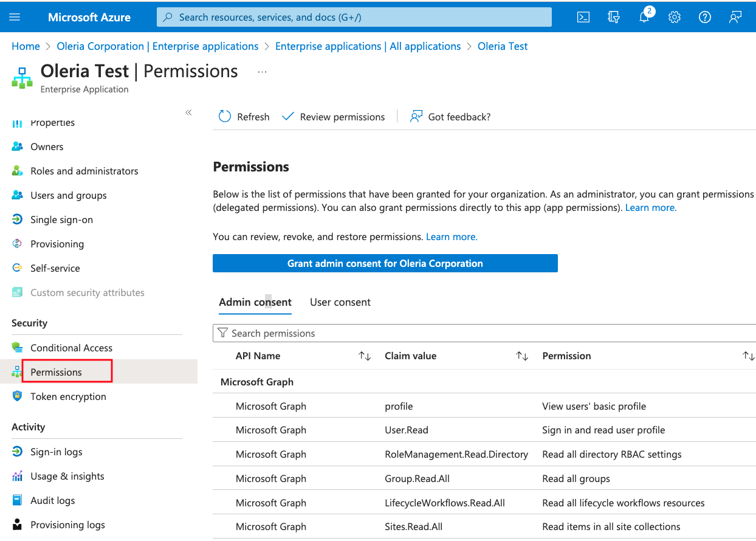Sort by the Claim value column
756x541 pixels.
[x=521, y=356]
